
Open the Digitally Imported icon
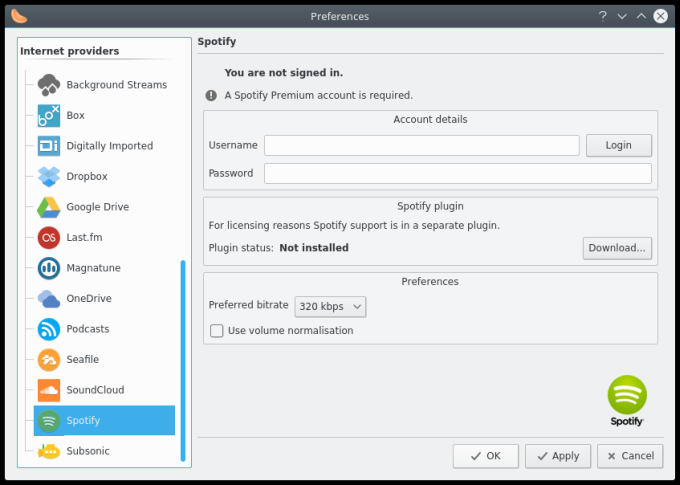point(49,146)
